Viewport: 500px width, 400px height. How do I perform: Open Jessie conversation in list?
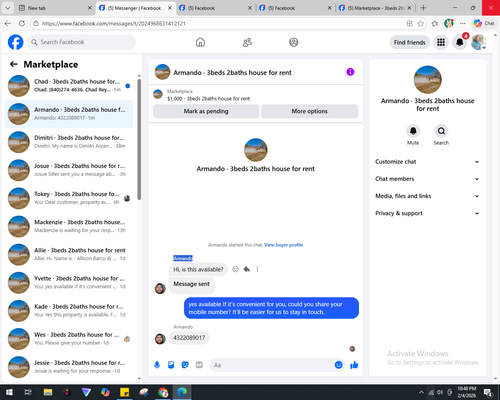[x=69, y=367]
